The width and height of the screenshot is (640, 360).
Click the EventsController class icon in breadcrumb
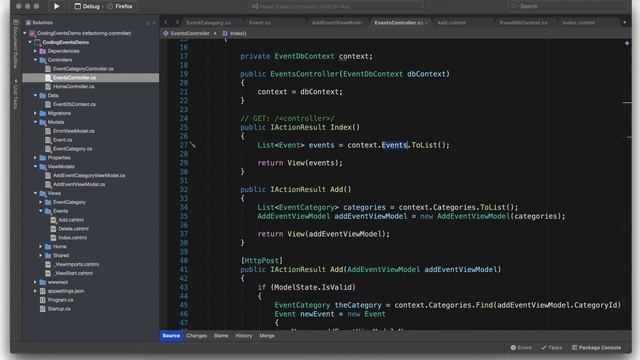[166, 33]
